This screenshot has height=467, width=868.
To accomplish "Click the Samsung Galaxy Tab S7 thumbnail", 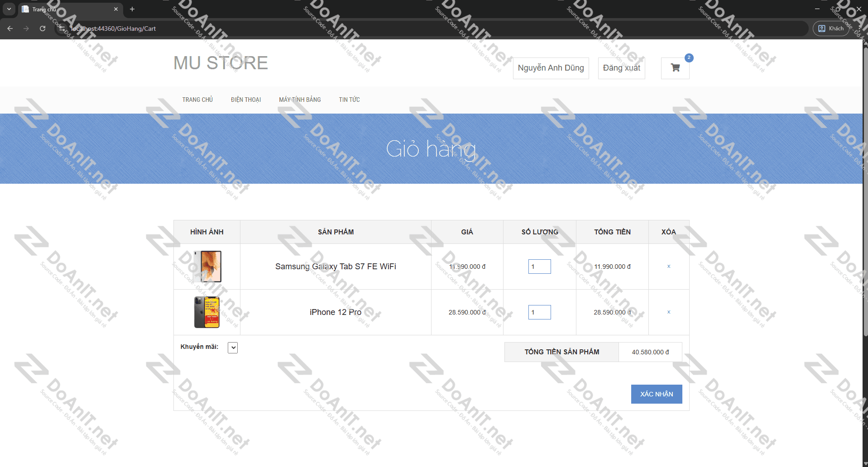I will tap(207, 267).
